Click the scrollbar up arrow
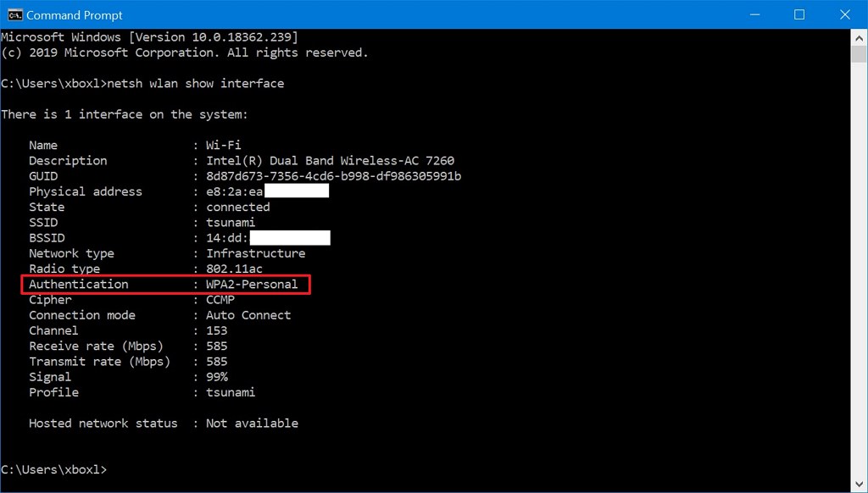The image size is (868, 493). click(x=859, y=36)
